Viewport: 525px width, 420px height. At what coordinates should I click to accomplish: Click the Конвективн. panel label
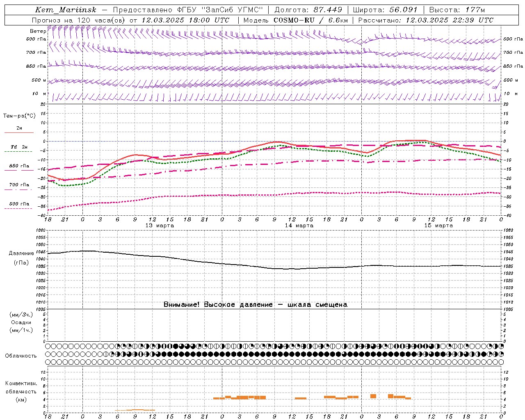pos(21,383)
